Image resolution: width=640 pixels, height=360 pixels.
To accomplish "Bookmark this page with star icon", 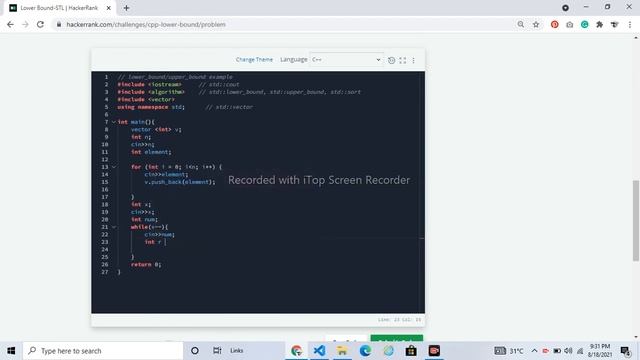I will point(536,24).
